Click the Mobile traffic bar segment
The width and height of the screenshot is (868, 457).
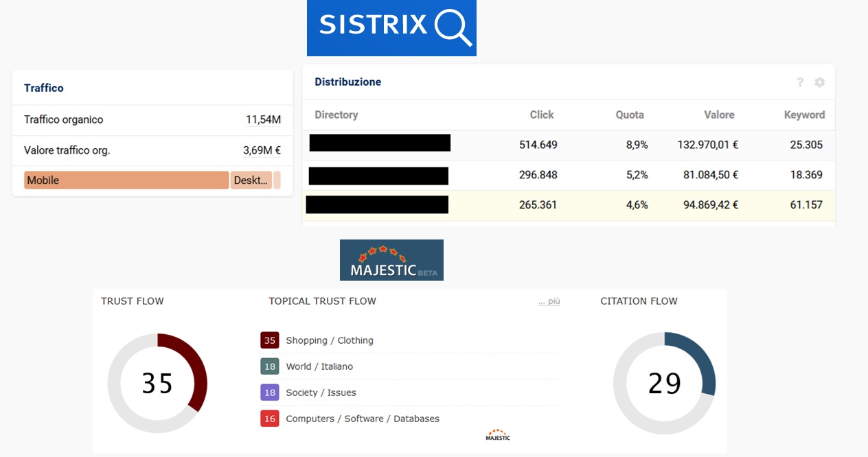[126, 180]
